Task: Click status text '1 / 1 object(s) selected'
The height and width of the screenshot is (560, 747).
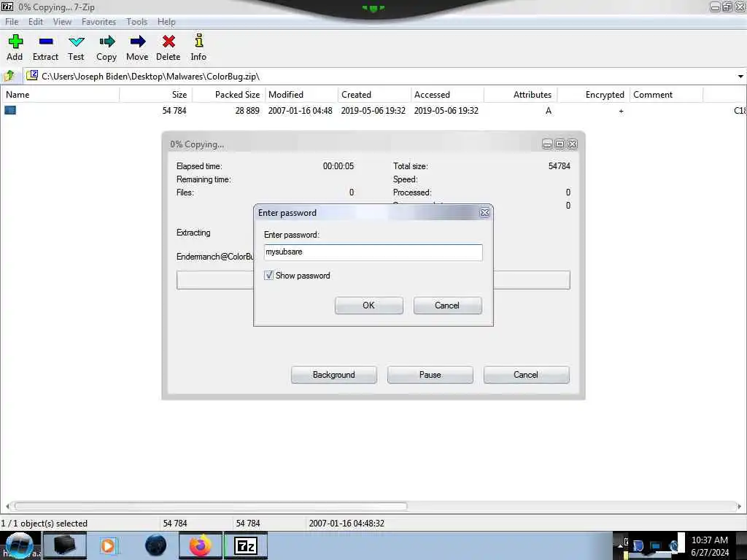Action: pyautogui.click(x=44, y=524)
